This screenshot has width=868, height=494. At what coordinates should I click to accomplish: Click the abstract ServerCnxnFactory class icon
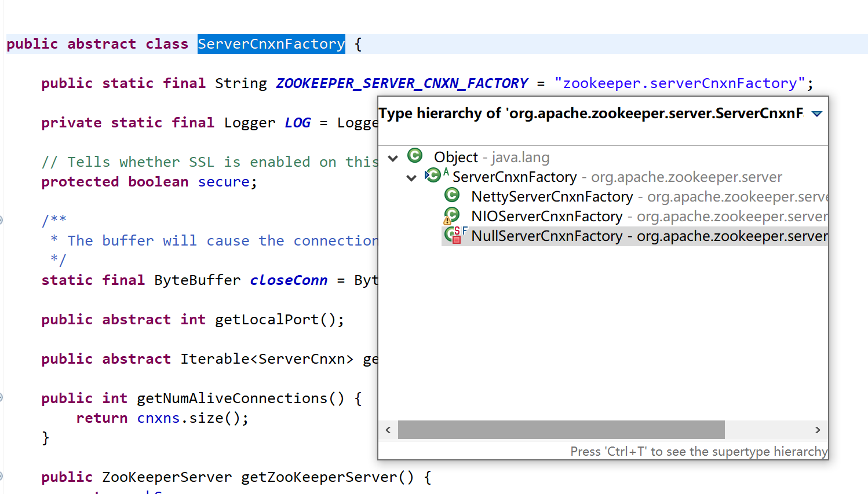tap(433, 175)
